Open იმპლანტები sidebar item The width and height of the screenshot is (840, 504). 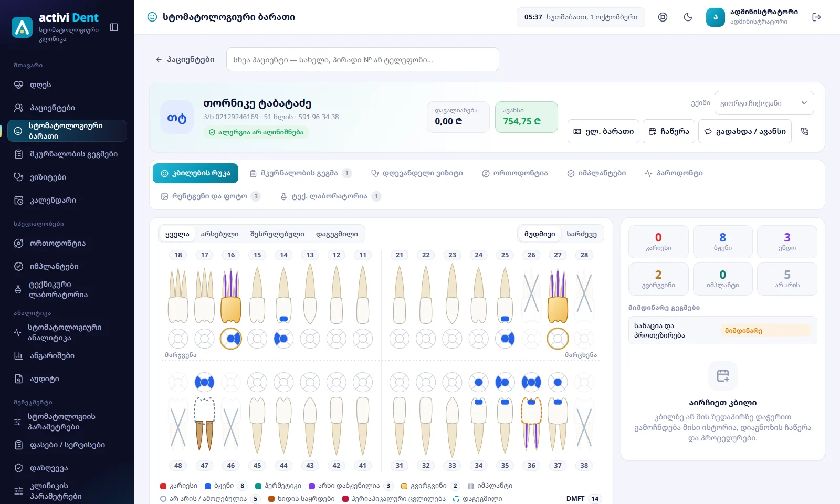coord(67,267)
